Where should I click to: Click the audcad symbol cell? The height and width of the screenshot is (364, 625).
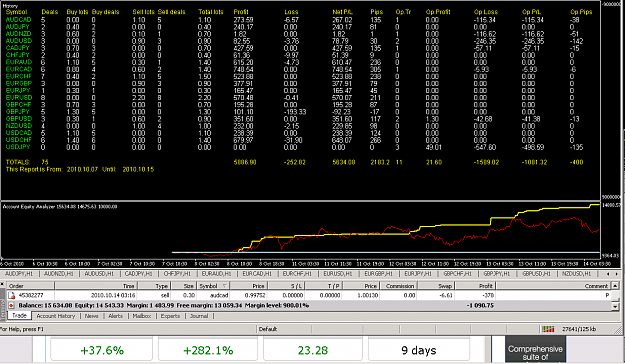point(219,295)
